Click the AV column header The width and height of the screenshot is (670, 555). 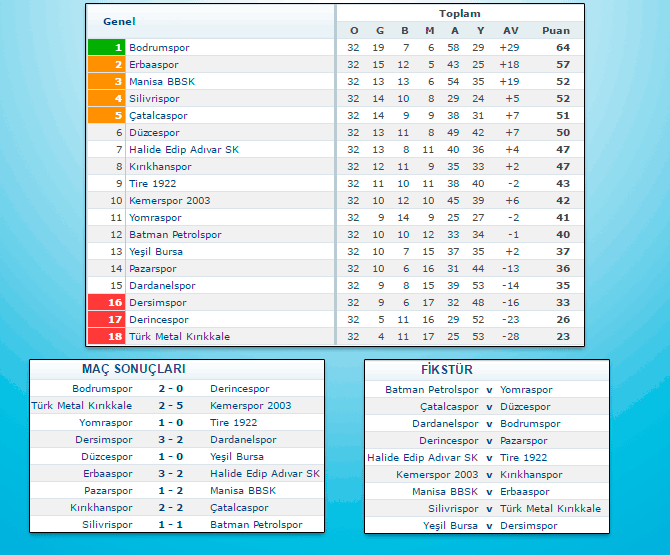(511, 30)
